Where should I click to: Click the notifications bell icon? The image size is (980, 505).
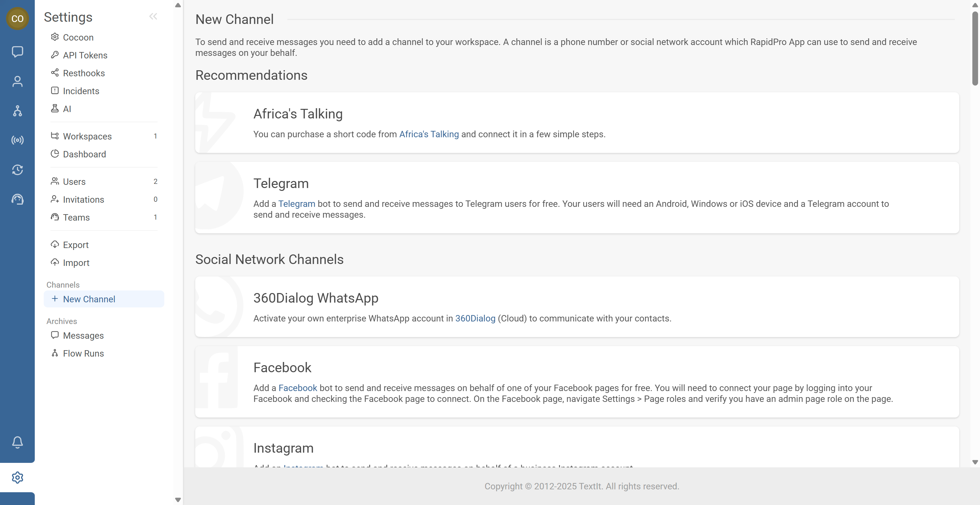pos(18,442)
